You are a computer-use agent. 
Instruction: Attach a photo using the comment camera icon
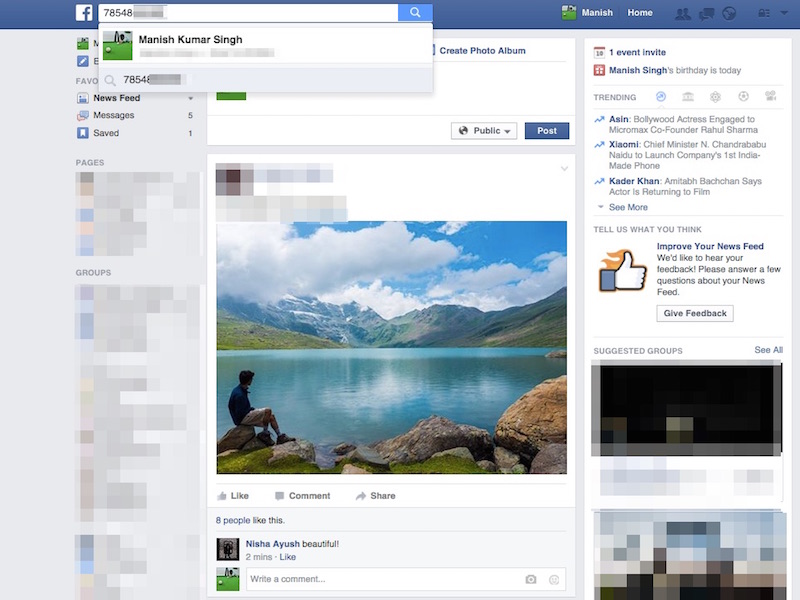(x=531, y=578)
